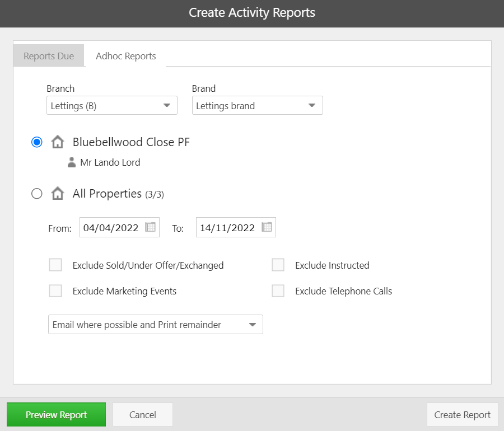Viewport: 504px width, 431px height.
Task: Open the To date calendar picker
Action: [x=267, y=227]
